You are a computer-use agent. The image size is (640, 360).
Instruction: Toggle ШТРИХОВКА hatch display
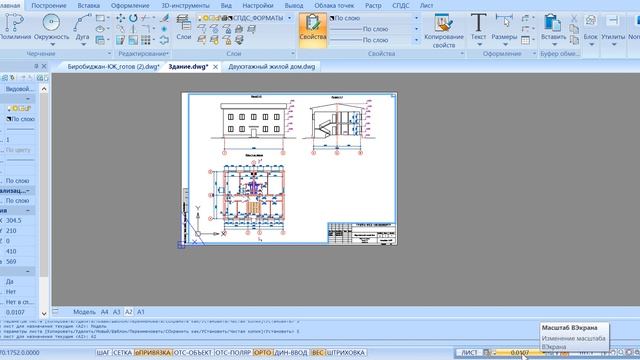[x=346, y=353]
